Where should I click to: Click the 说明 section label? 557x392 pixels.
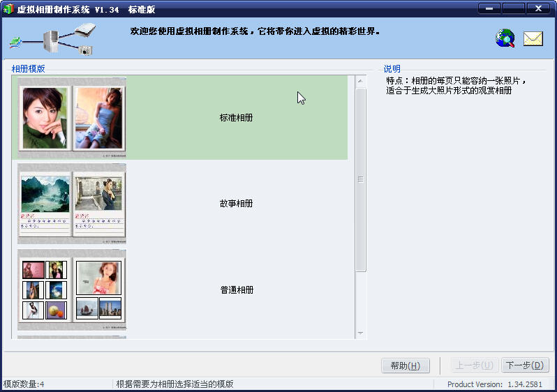392,68
